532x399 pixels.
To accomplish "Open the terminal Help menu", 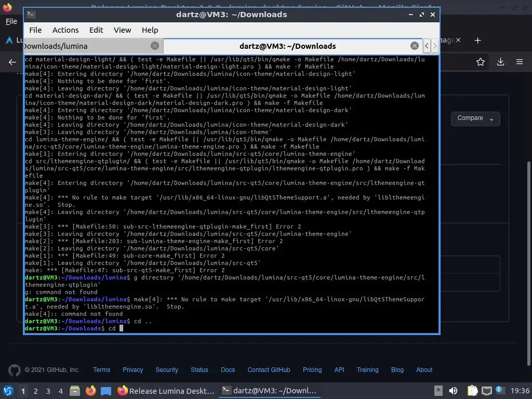I will click(150, 30).
